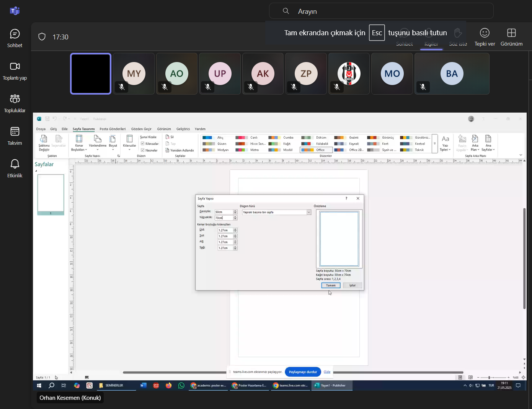Click the Tamam button in Sayfa Yapısı

coord(331,285)
